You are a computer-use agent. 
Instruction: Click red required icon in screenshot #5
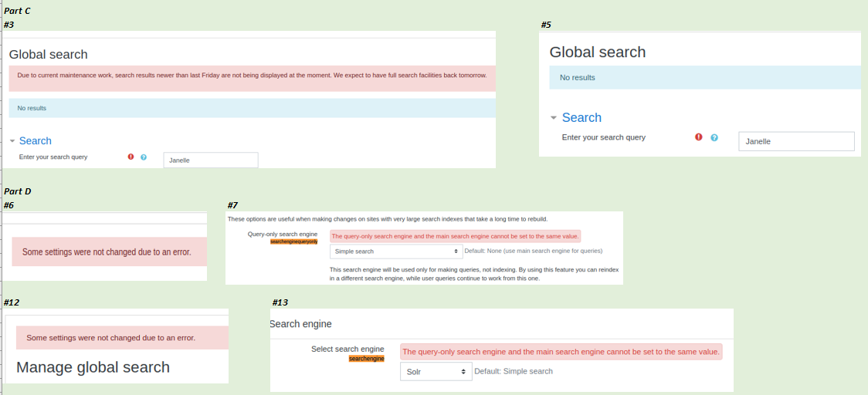coord(699,137)
